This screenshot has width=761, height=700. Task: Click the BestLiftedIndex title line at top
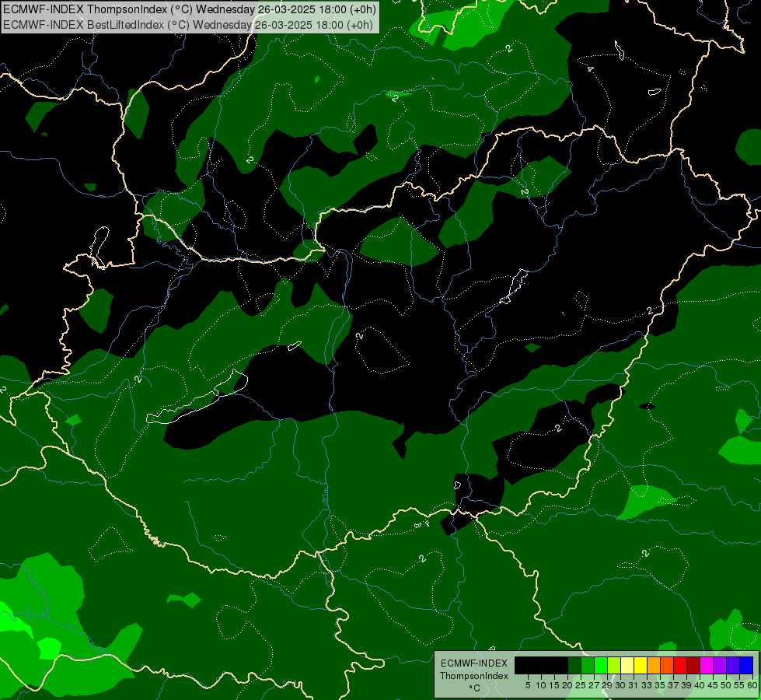click(x=188, y=25)
